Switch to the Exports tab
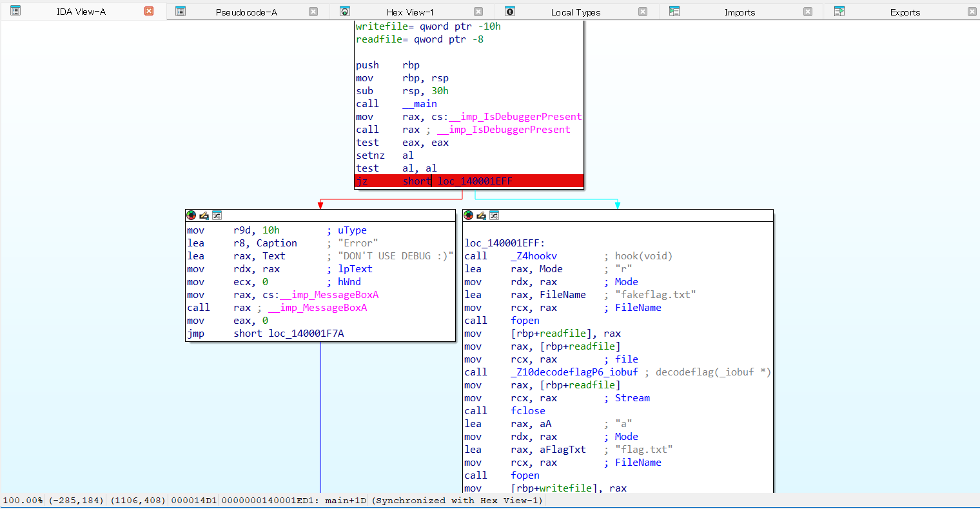This screenshot has width=980, height=509. pos(905,12)
